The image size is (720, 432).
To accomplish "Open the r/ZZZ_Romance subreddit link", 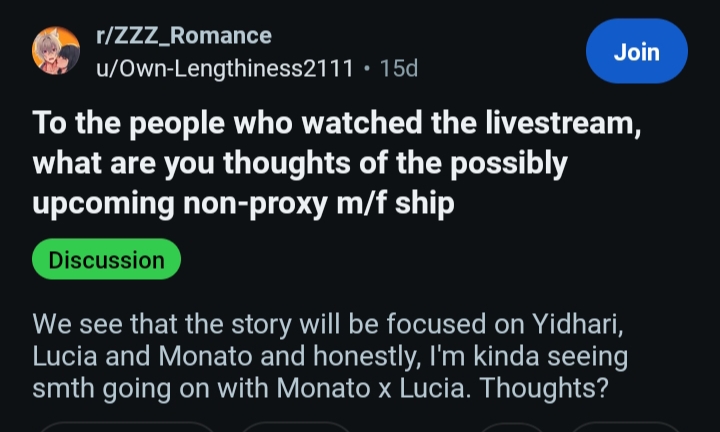I will [x=183, y=35].
